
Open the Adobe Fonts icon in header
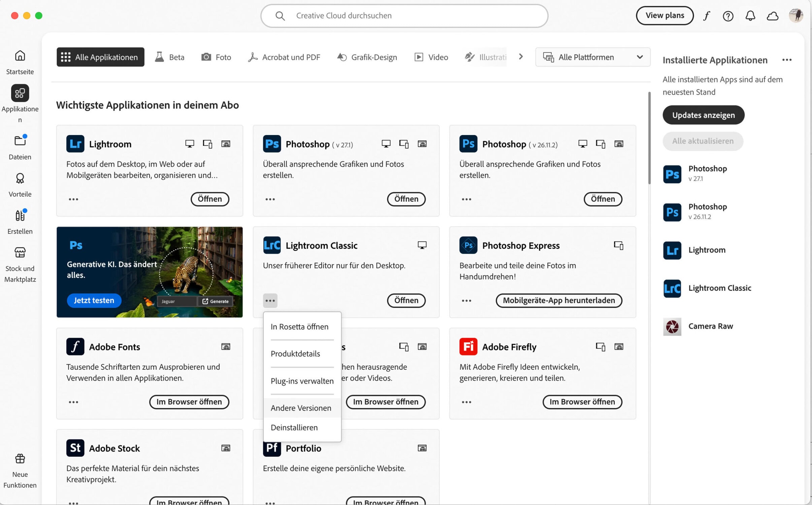tap(707, 16)
